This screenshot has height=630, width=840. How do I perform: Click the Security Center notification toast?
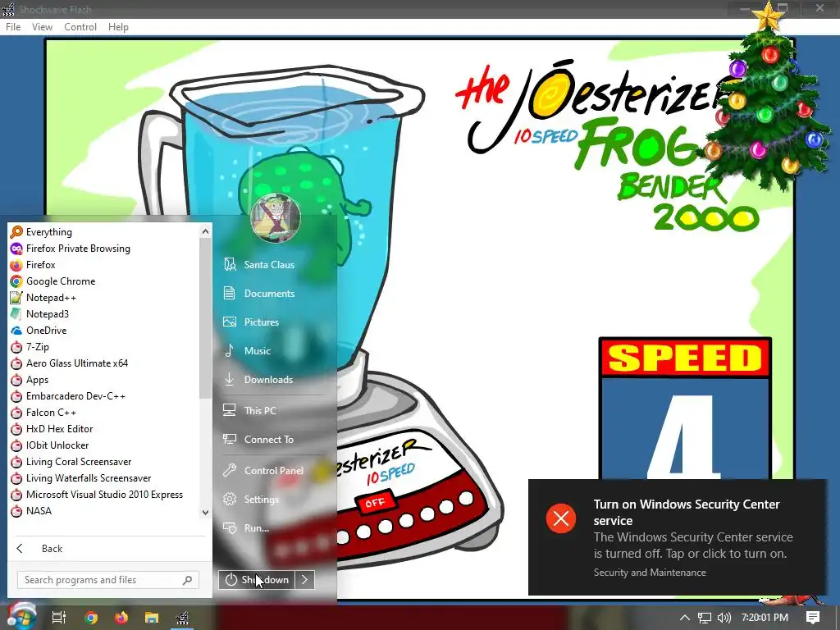tap(678, 537)
